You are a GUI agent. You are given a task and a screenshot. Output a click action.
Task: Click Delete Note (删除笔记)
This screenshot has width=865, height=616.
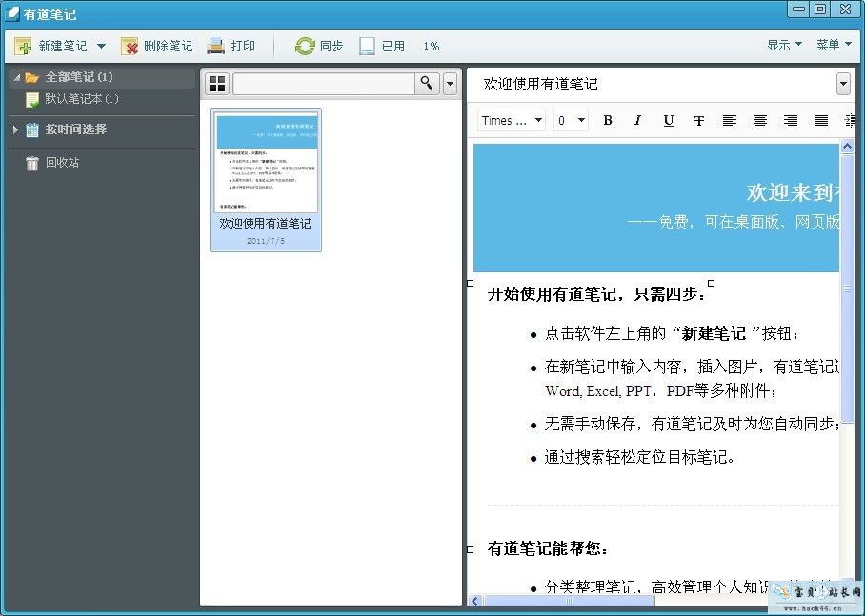pyautogui.click(x=156, y=46)
